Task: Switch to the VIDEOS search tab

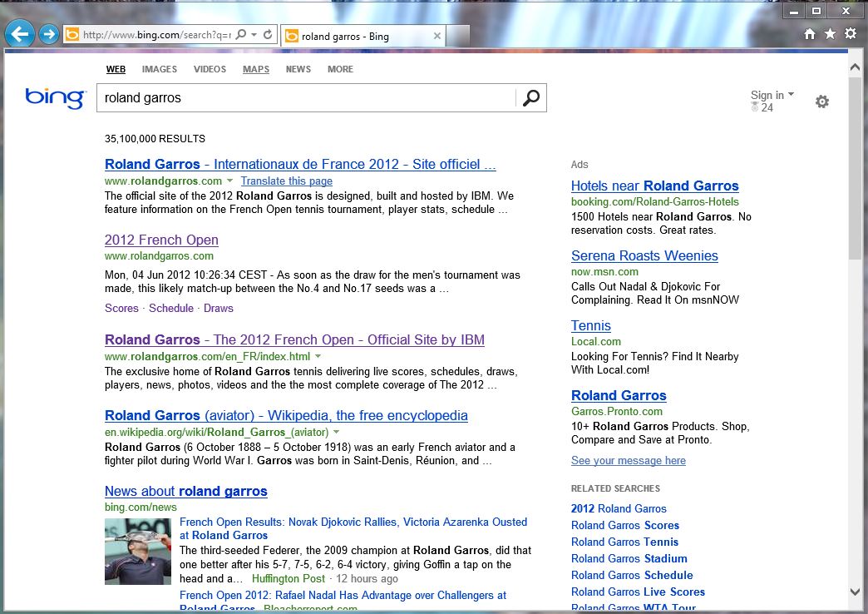Action: [210, 69]
